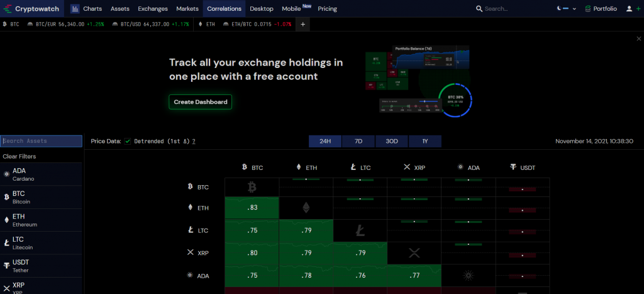Click Clear Filters
644x294 pixels.
[19, 156]
